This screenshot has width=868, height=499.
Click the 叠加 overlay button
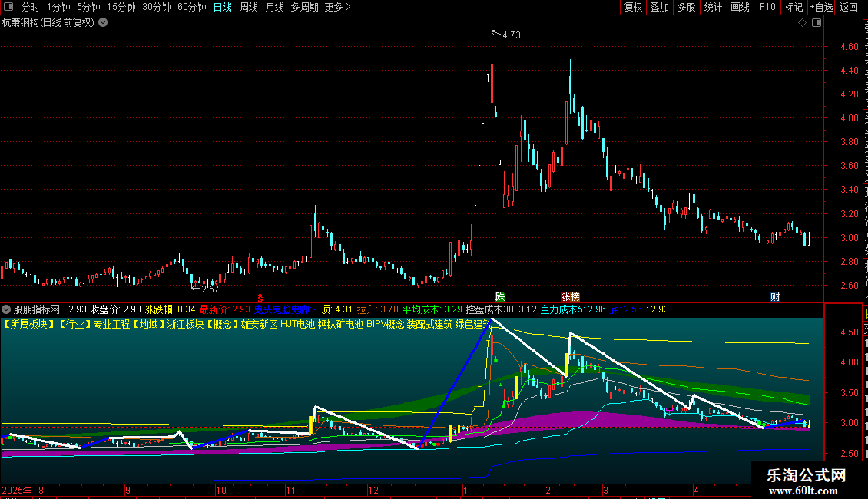pyautogui.click(x=659, y=7)
